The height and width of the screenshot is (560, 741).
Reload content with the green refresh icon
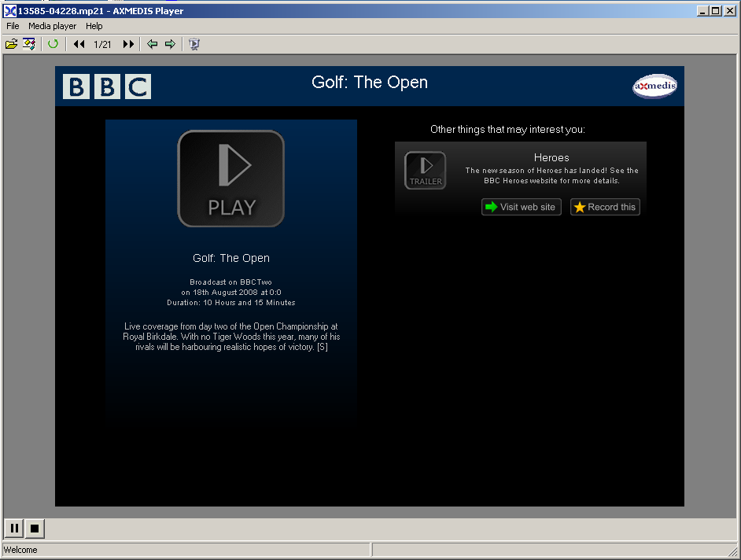[53, 44]
